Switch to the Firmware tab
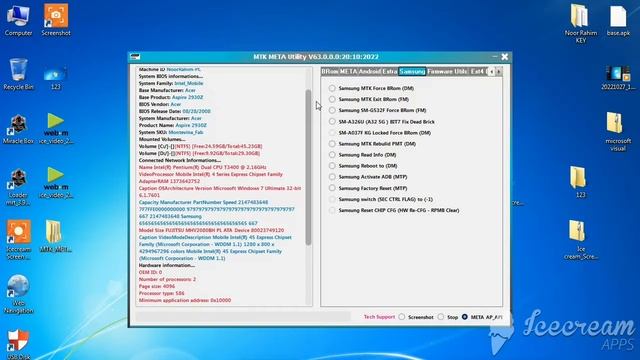 440,71
